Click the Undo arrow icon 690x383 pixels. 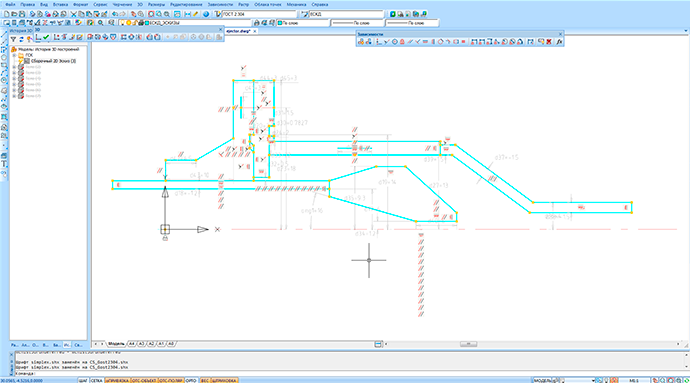[x=115, y=15]
